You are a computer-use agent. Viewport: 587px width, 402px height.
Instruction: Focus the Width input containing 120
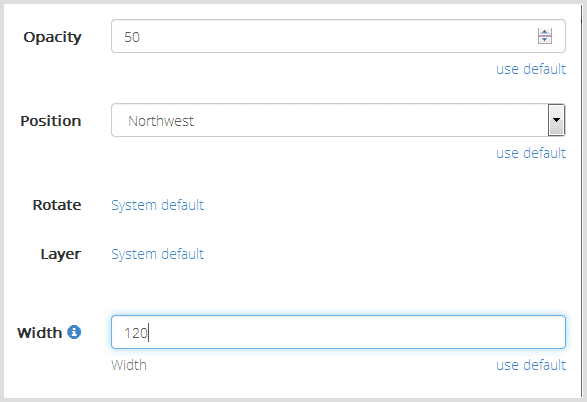click(x=338, y=332)
